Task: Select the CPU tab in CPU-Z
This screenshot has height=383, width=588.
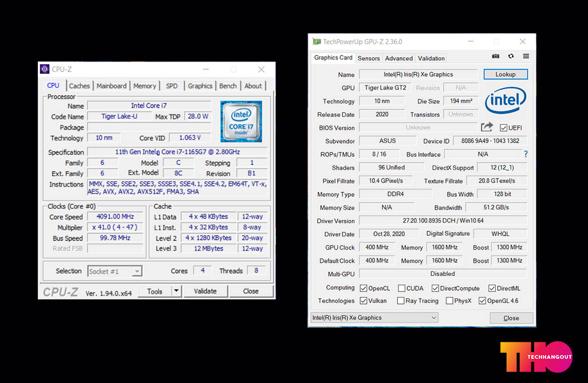Action: [x=53, y=85]
